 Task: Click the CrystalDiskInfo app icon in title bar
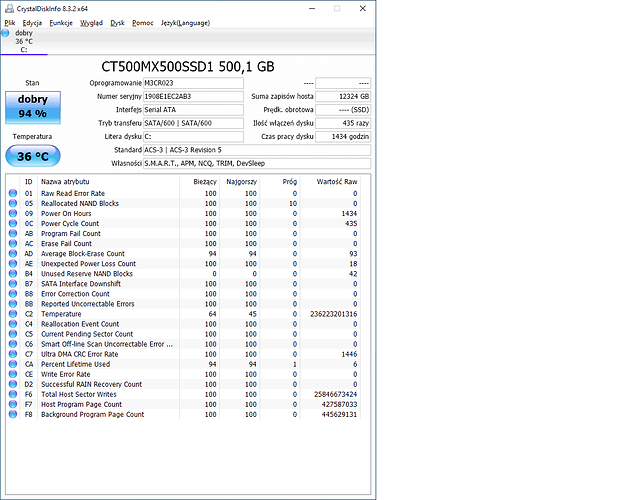(9, 9)
